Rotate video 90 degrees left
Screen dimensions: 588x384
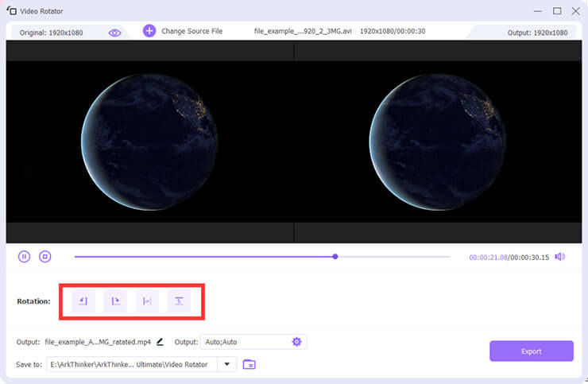[83, 301]
